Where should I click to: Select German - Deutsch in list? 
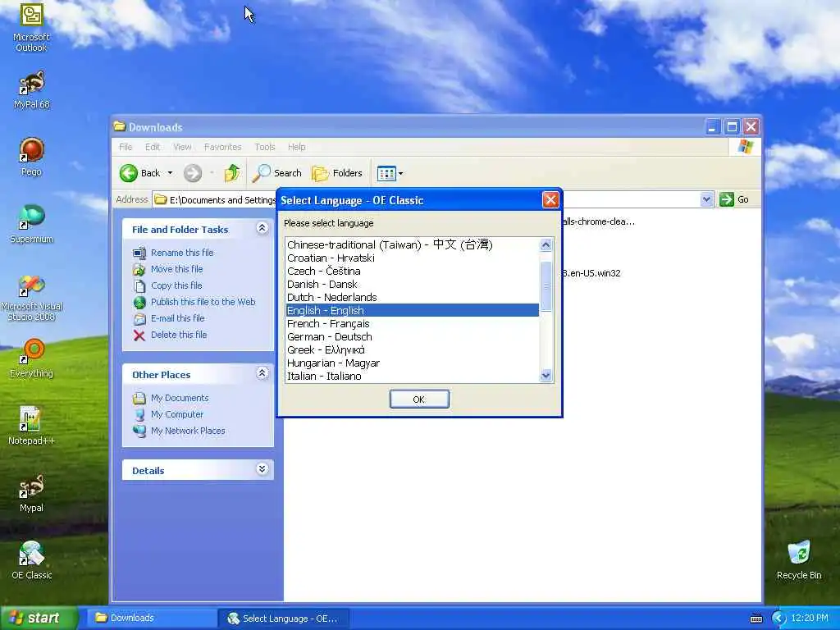413,336
